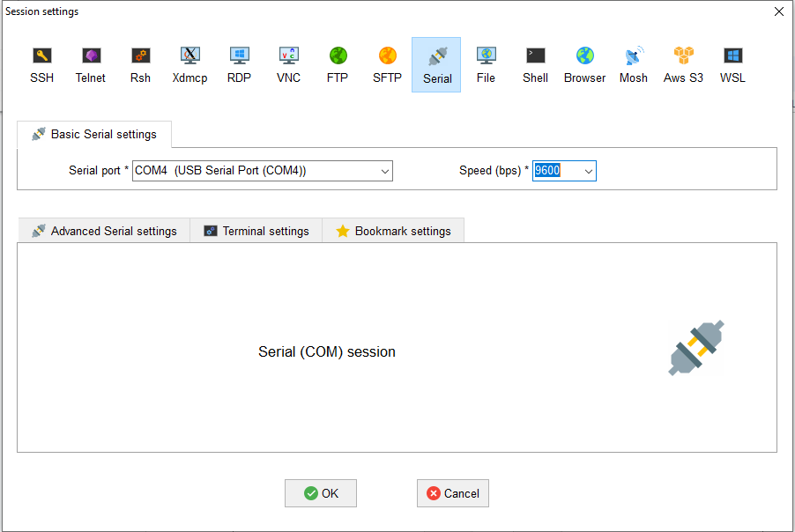Open the Speed (bps) dropdown
The width and height of the screenshot is (795, 532).
click(x=588, y=171)
